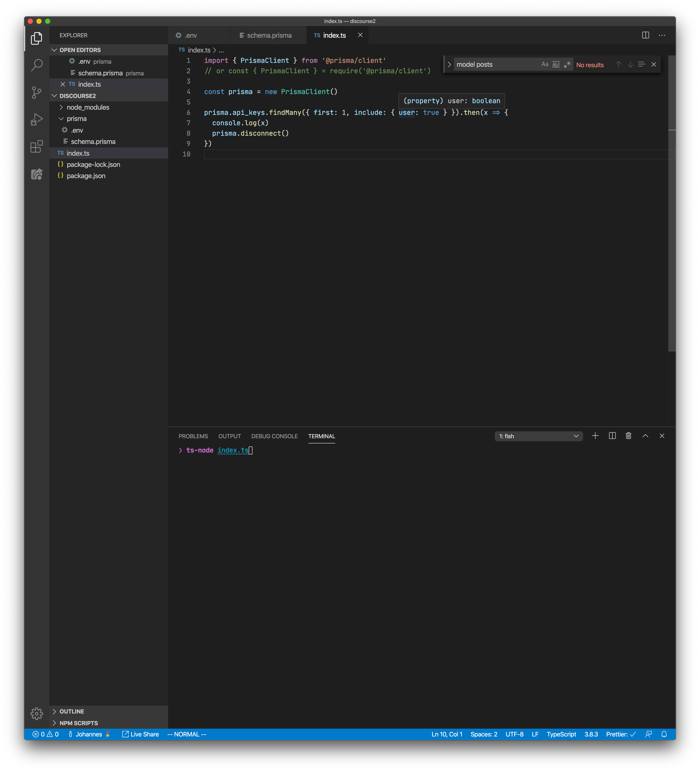
Task: Toggle regular expression search
Action: 567,64
